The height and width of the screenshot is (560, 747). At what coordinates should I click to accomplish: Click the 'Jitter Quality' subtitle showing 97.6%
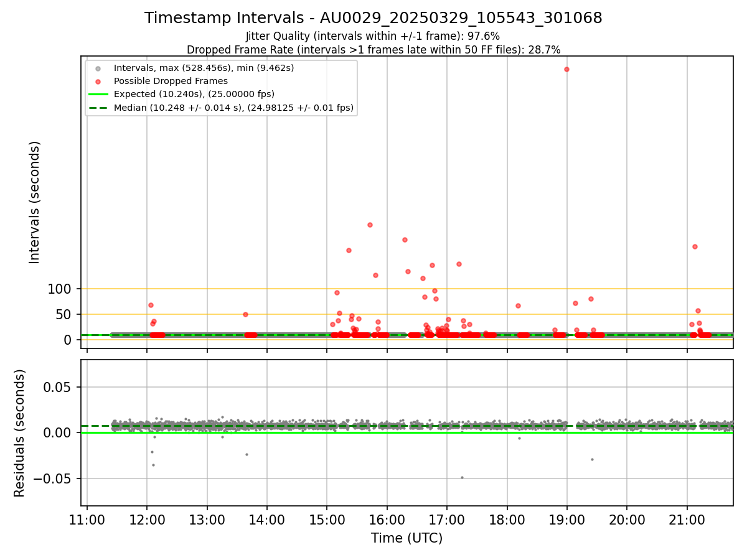point(373,36)
